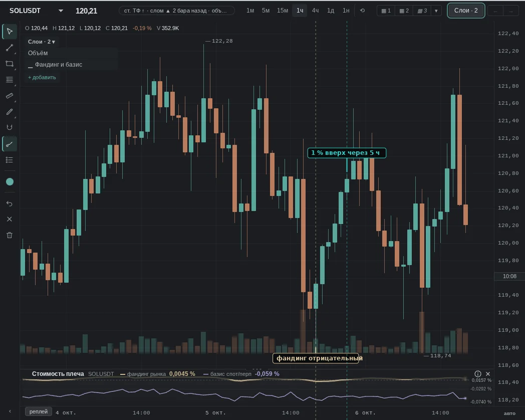Select the ruler measurement tool
This screenshot has width=525, height=420.
click(x=10, y=96)
